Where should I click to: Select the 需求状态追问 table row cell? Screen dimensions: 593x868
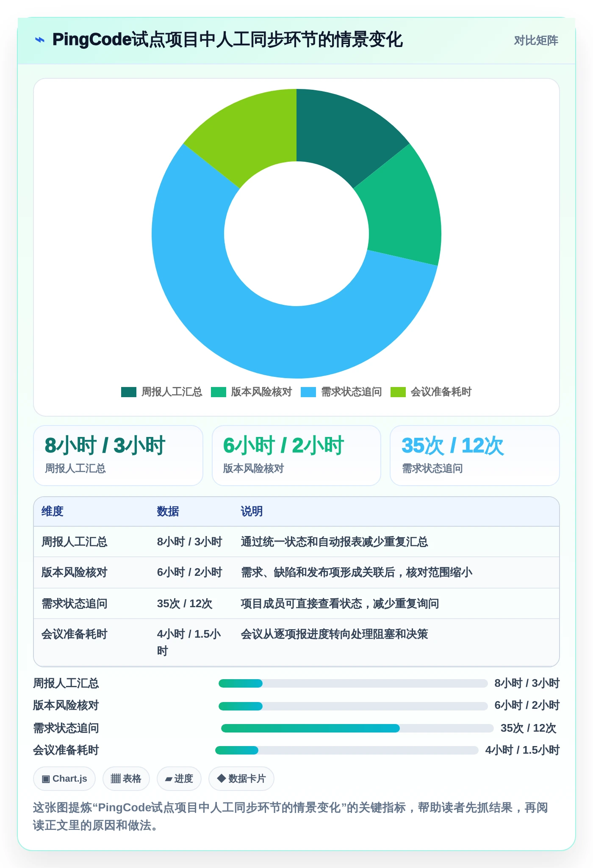(75, 604)
